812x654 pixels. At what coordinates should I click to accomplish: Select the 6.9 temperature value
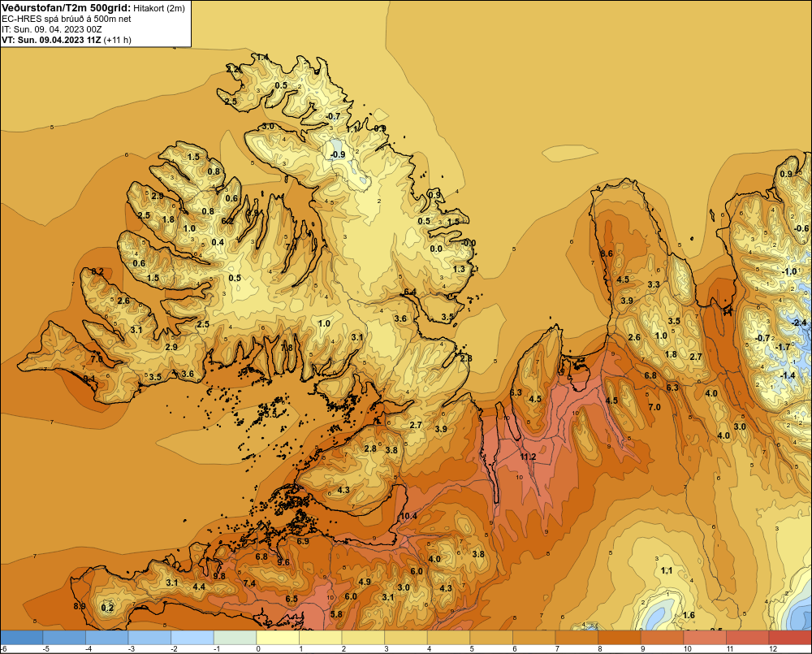click(302, 541)
